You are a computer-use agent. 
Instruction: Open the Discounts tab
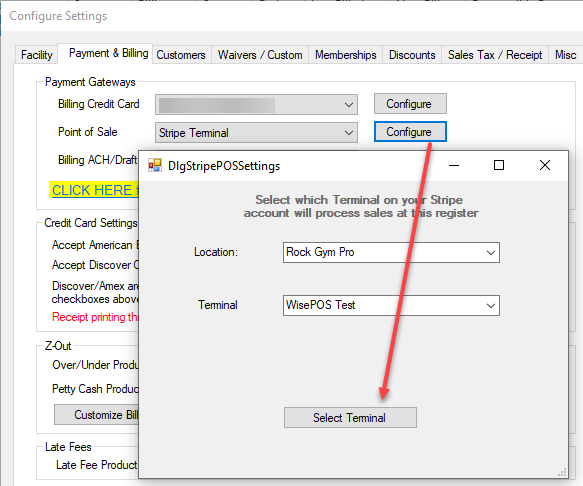click(x=412, y=55)
